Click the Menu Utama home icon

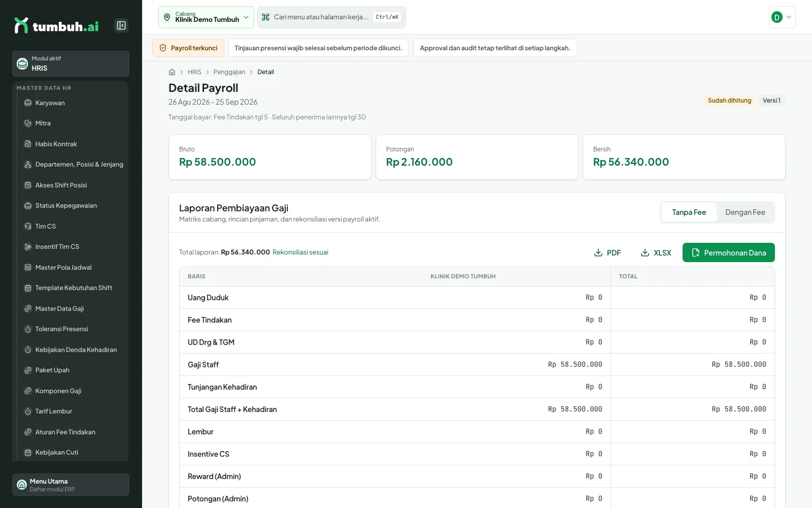tap(22, 485)
